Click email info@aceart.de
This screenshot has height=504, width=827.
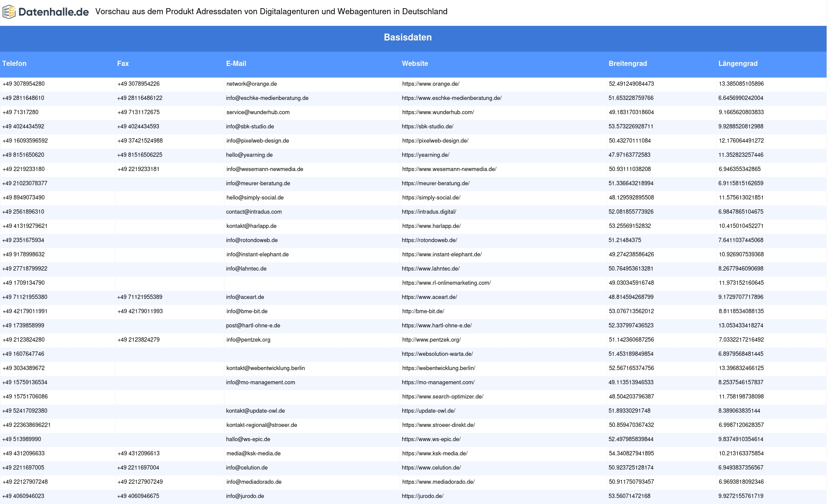(245, 297)
